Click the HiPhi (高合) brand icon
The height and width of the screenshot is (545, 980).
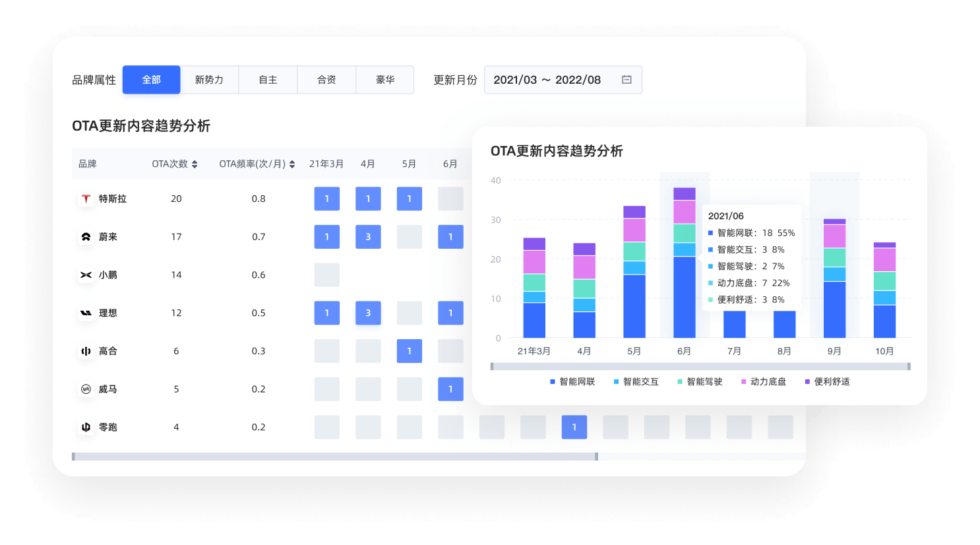point(86,351)
